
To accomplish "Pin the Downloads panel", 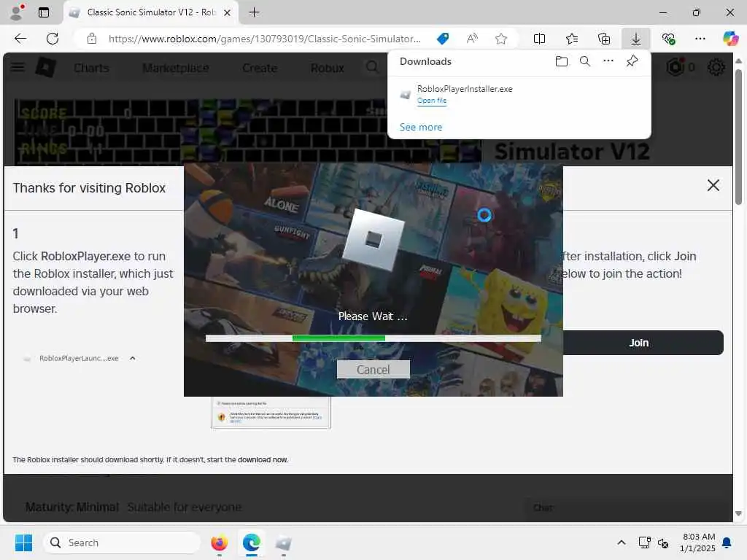I will pos(632,61).
